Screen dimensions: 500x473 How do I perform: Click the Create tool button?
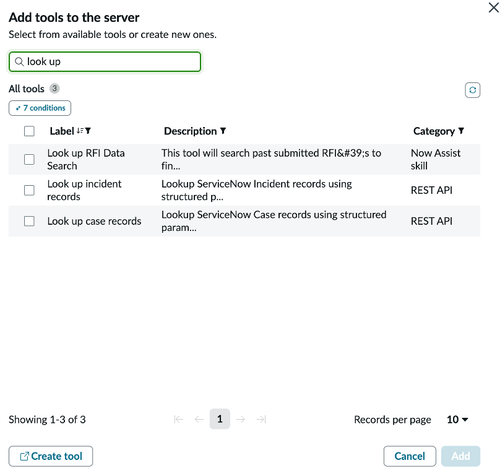(x=51, y=456)
